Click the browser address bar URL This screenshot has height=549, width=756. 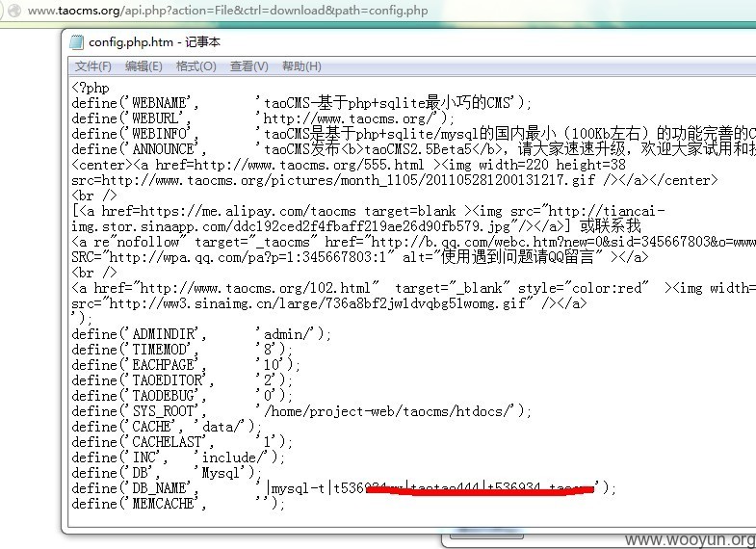click(227, 11)
